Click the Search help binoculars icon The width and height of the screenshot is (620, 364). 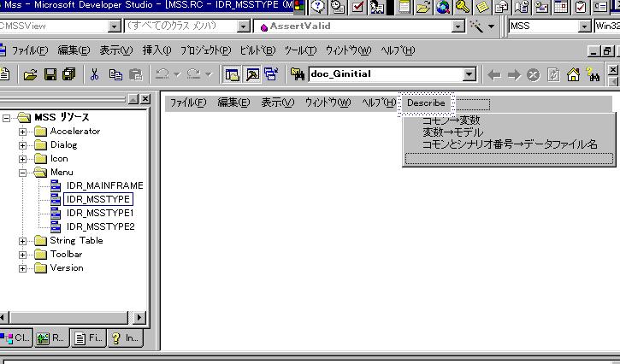click(593, 74)
